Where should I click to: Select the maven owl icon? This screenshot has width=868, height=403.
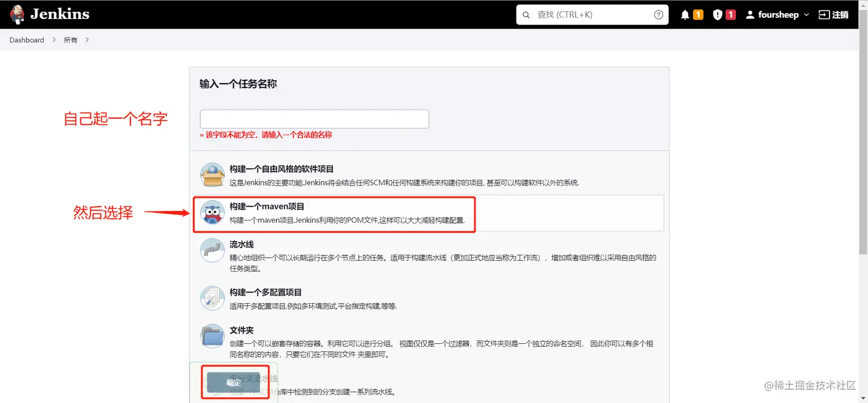pos(212,212)
